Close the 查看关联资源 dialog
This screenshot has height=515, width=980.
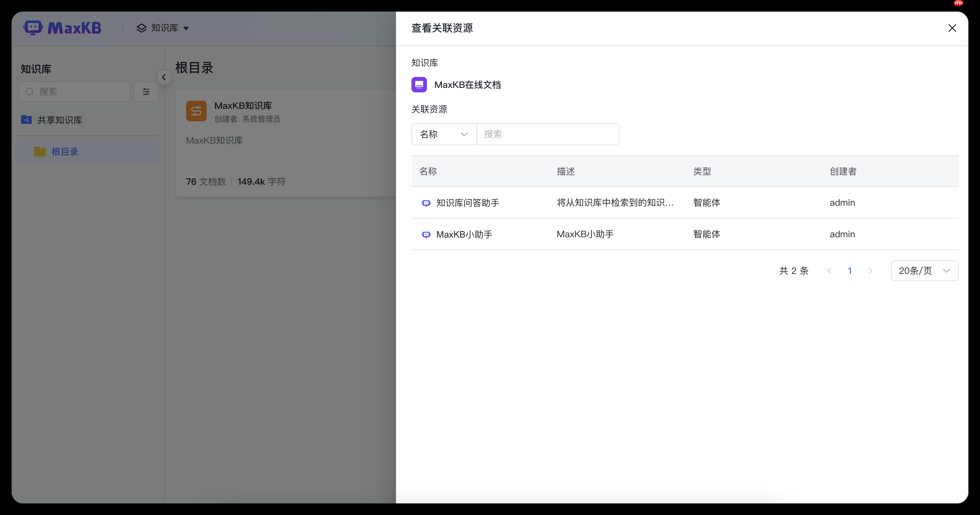click(952, 28)
